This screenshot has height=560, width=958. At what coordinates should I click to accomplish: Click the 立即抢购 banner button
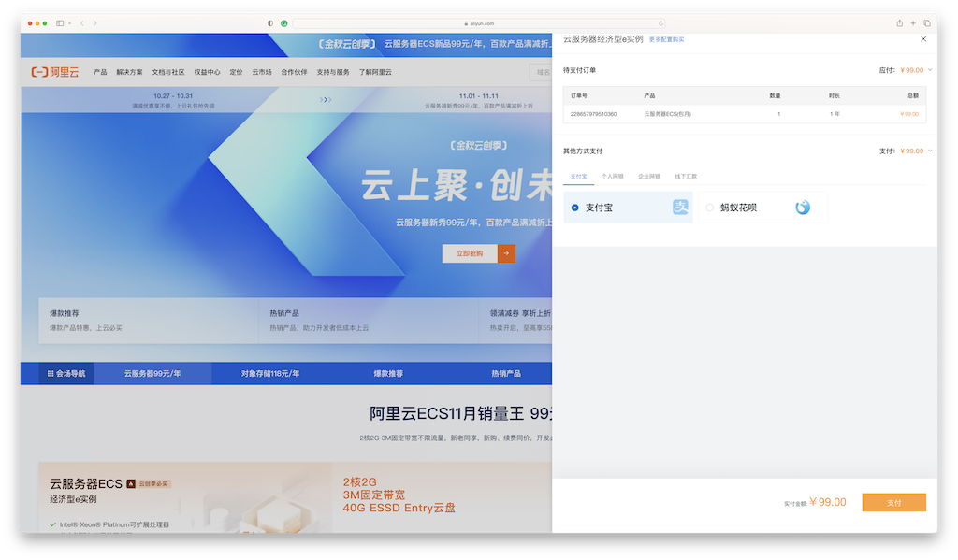[471, 252]
